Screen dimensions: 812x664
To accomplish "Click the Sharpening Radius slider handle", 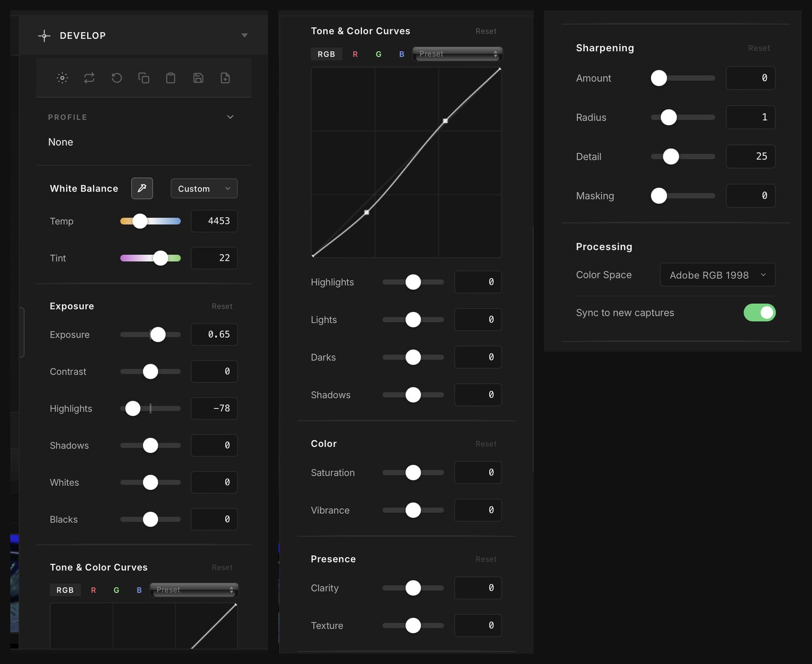I will [x=669, y=117].
